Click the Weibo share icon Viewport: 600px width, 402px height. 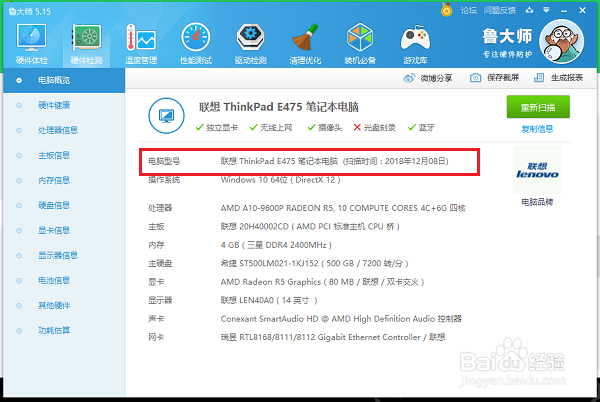409,78
